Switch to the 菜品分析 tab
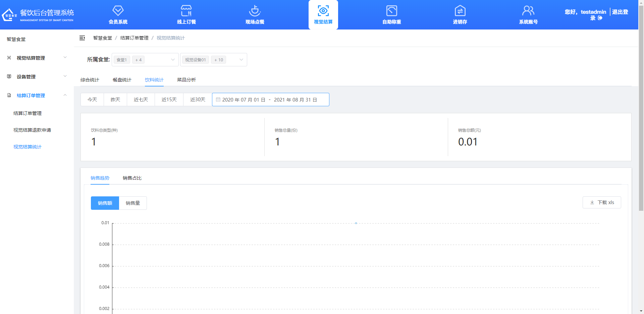Viewport: 644px width, 314px height. (186, 80)
